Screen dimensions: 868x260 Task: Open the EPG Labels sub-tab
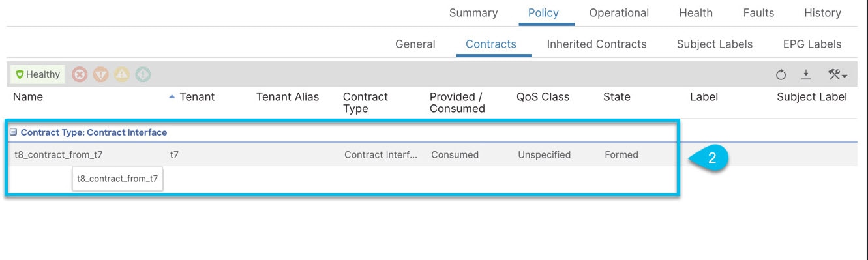point(812,44)
